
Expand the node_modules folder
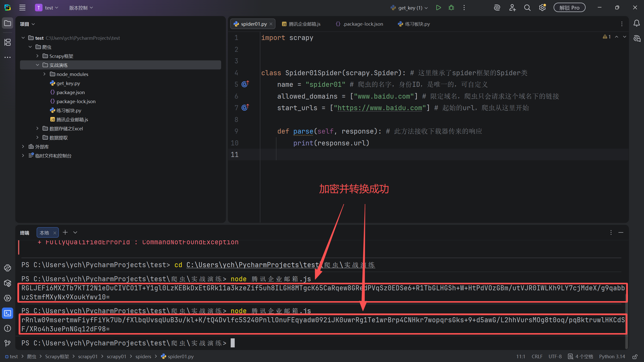coord(45,74)
